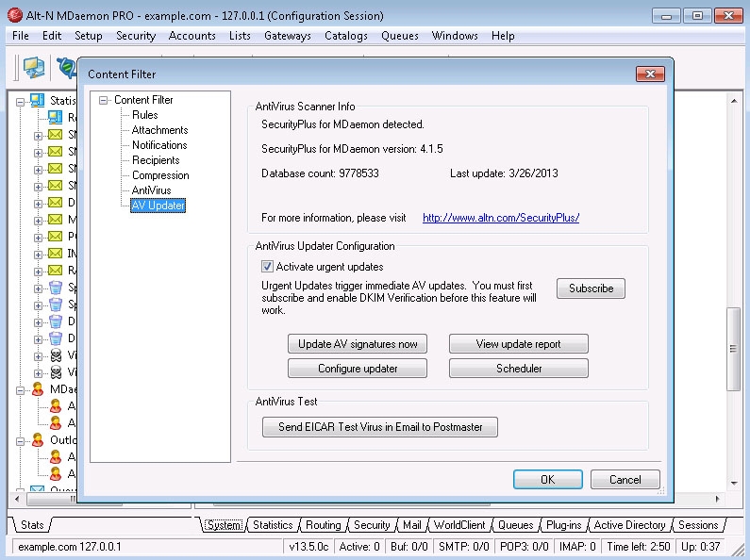Click the Statis root computer icon in tree

[38, 100]
